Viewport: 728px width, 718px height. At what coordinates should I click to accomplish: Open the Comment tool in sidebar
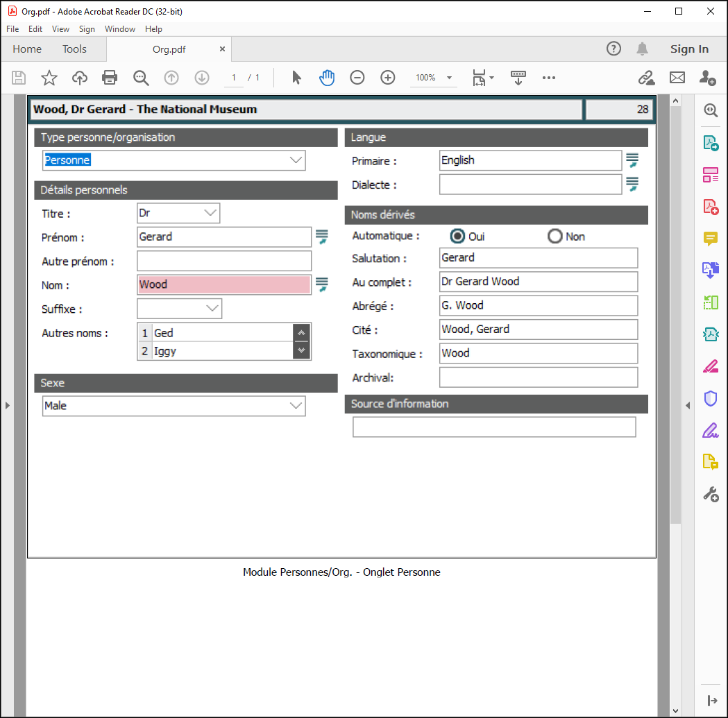click(710, 239)
